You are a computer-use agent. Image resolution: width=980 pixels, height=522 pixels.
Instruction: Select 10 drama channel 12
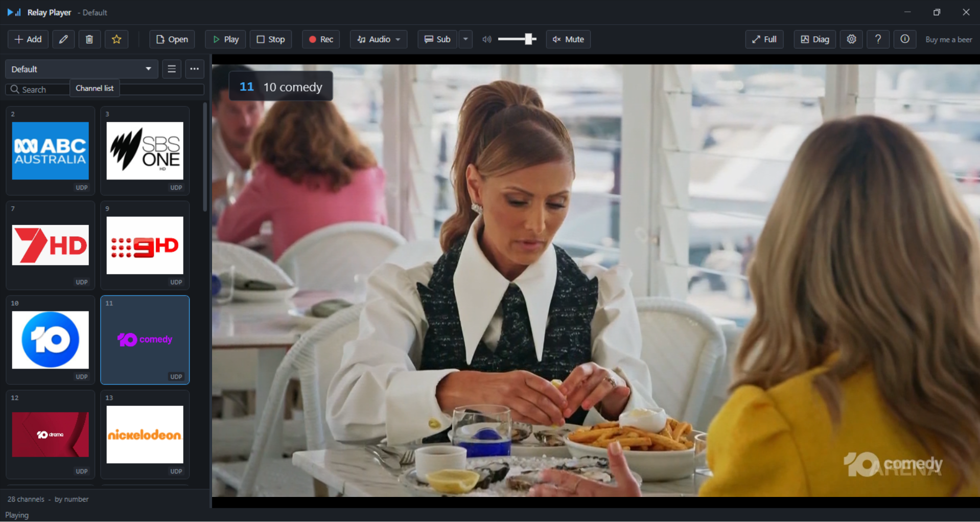coord(51,435)
